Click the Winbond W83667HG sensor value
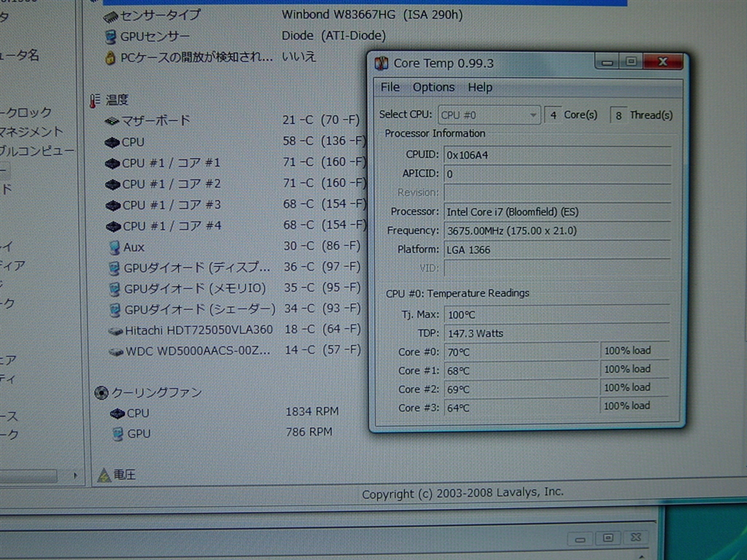The image size is (747, 560). coord(372,15)
